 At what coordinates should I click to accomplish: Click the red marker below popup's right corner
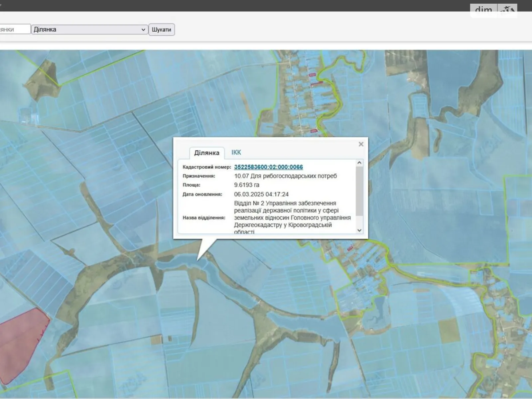pos(350,248)
